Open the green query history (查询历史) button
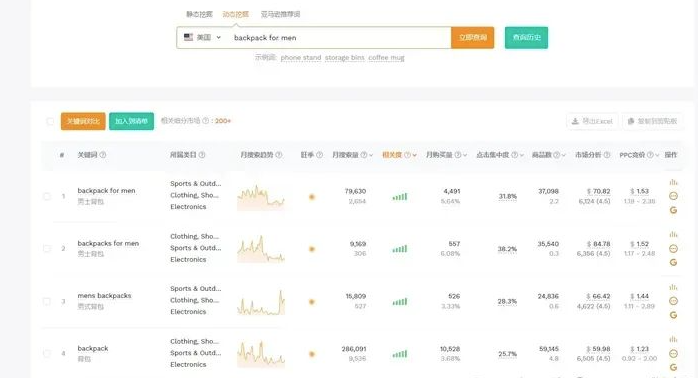Screen dimensions: 698x378 pyautogui.click(x=526, y=37)
